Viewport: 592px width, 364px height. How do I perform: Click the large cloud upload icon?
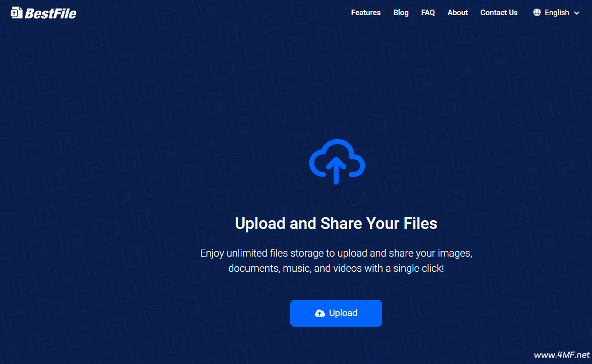tap(337, 159)
